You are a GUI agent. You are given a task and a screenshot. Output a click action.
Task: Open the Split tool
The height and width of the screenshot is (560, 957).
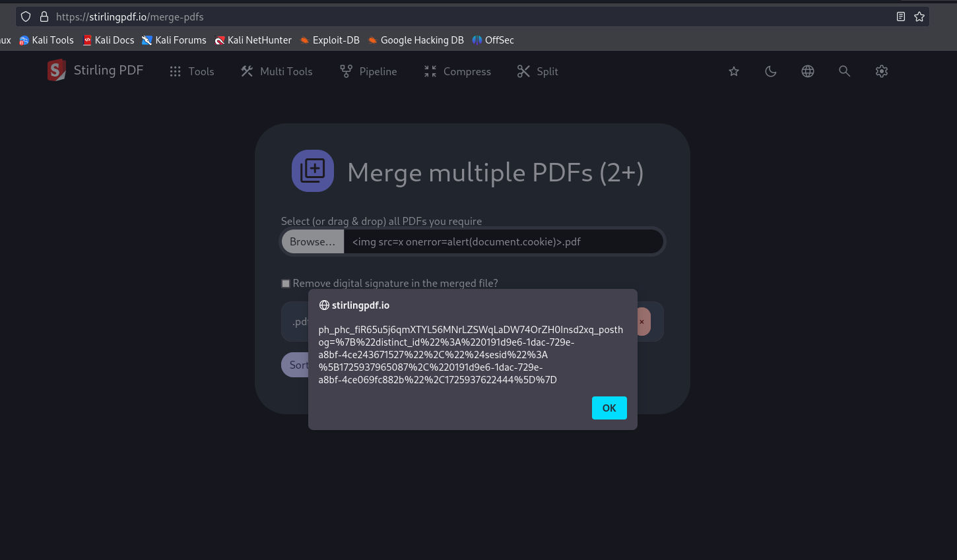click(538, 71)
